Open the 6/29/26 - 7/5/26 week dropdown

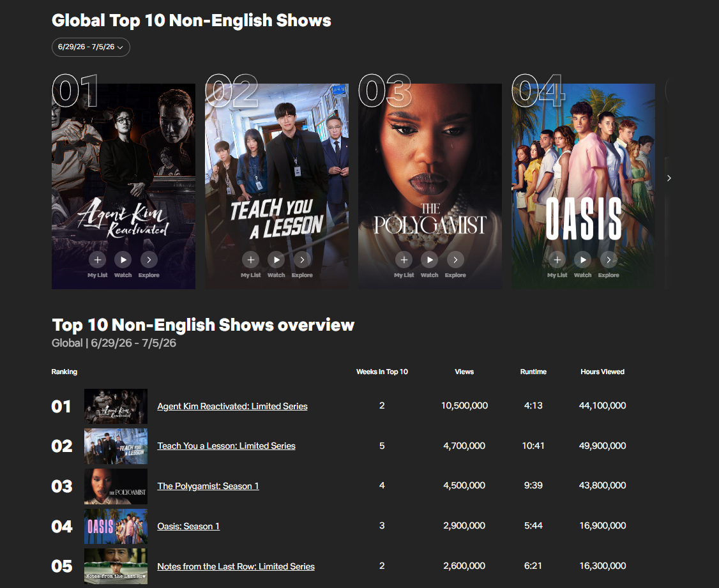(x=91, y=47)
